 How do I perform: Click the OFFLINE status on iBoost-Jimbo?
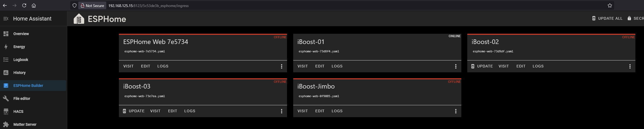point(454,82)
